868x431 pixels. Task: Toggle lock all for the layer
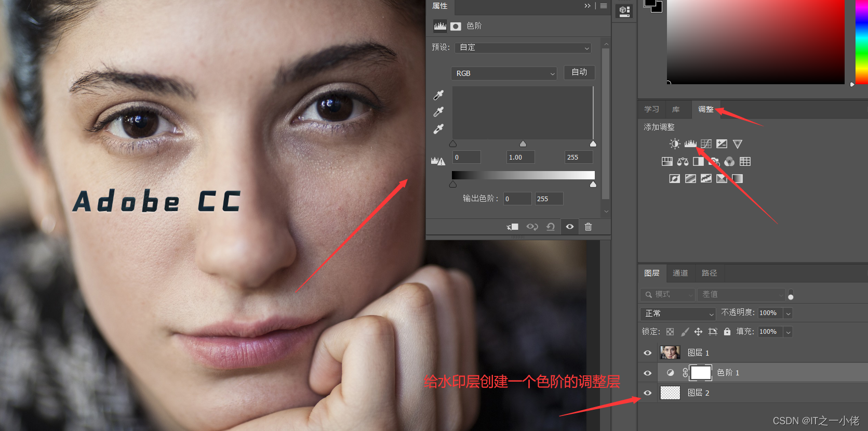(x=727, y=332)
